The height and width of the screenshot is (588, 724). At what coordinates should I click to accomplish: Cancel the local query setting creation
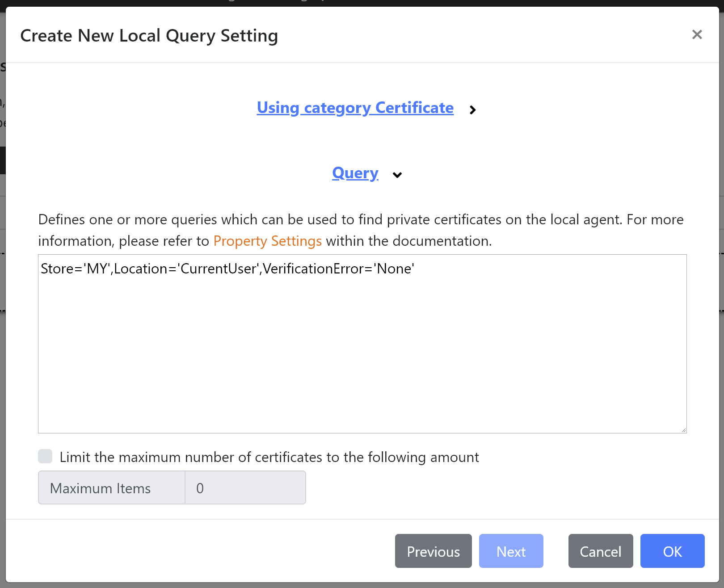click(x=600, y=551)
